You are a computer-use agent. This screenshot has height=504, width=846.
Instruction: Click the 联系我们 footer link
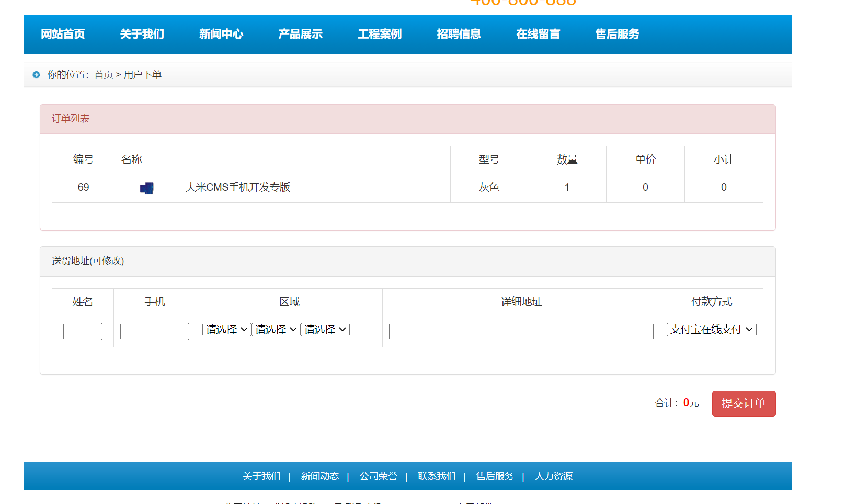tap(437, 476)
